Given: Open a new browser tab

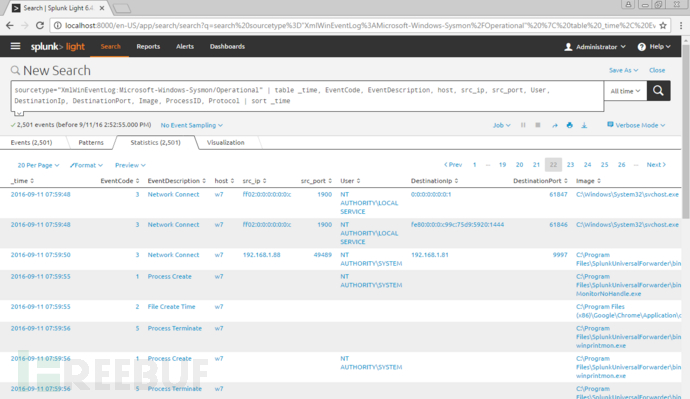Looking at the screenshot, I should (122, 8).
